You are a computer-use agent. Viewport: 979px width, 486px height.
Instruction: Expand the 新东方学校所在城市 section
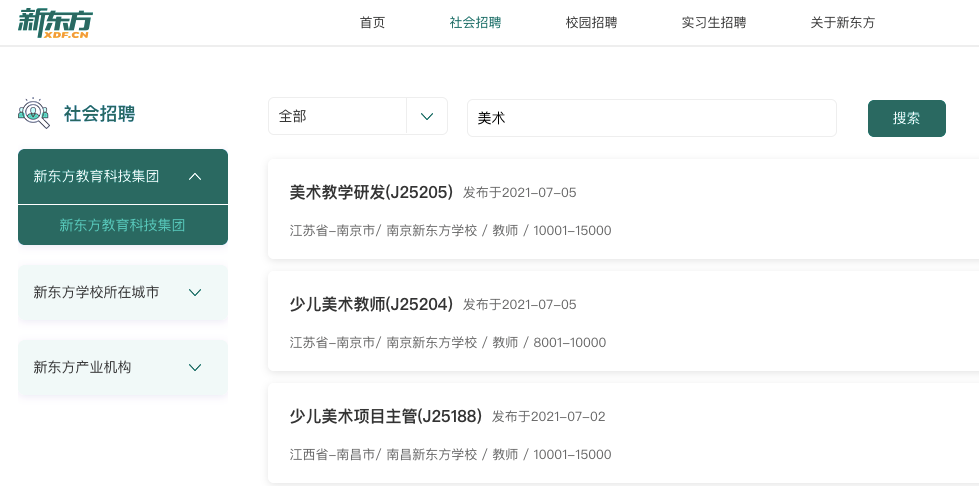195,293
